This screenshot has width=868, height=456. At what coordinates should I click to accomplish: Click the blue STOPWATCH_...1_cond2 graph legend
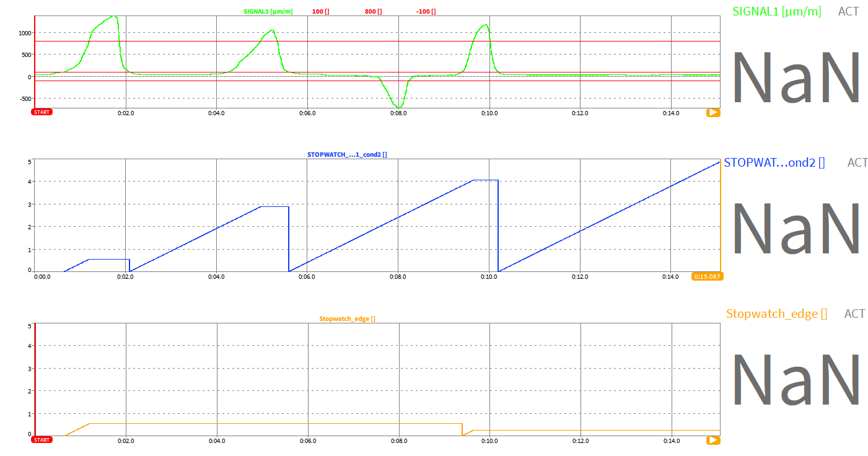(347, 154)
